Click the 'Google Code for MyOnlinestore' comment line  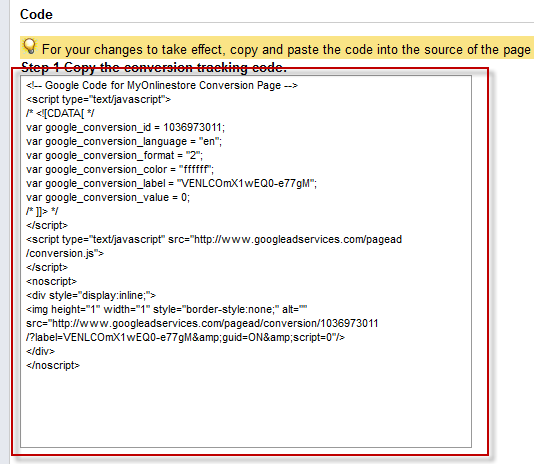[162, 85]
